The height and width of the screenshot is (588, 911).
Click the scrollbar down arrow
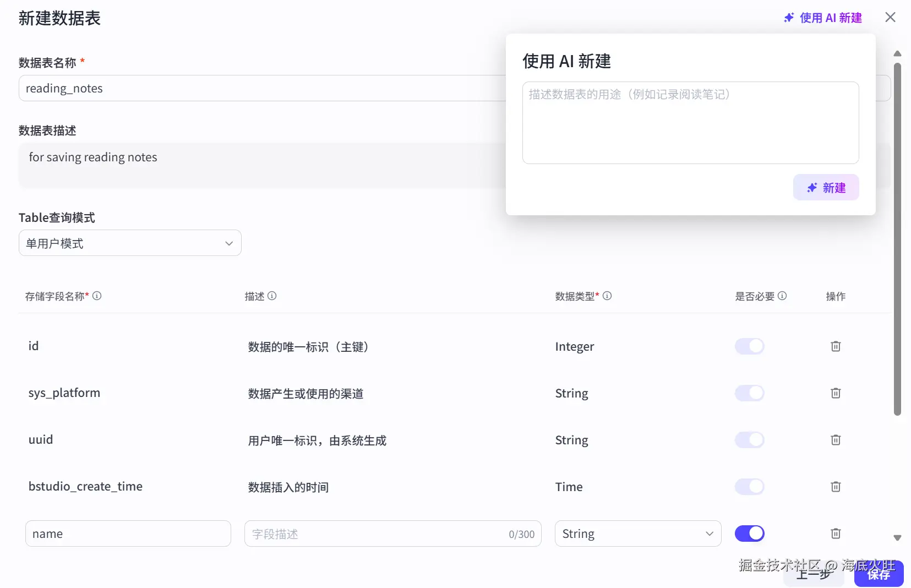click(897, 538)
